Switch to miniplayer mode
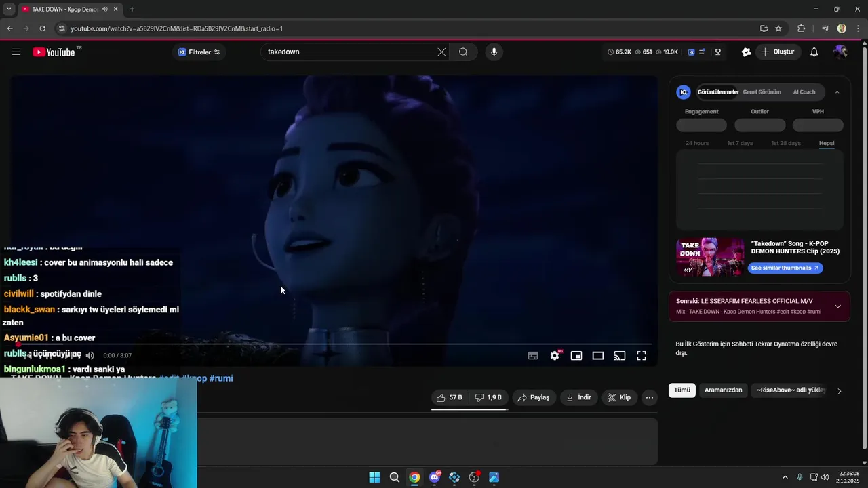The image size is (868, 488). click(576, 356)
